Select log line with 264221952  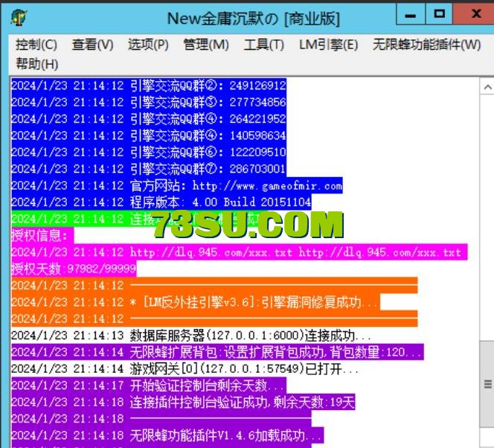[x=149, y=119]
